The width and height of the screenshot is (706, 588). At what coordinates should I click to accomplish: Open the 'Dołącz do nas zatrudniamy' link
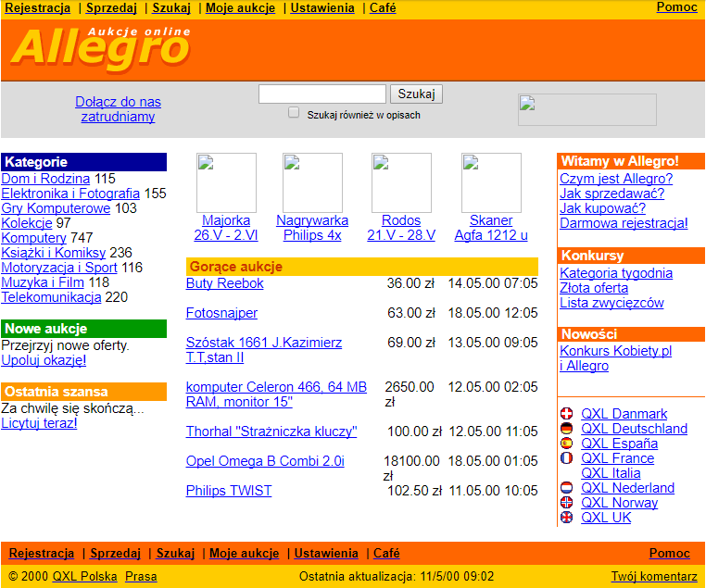coord(118,109)
